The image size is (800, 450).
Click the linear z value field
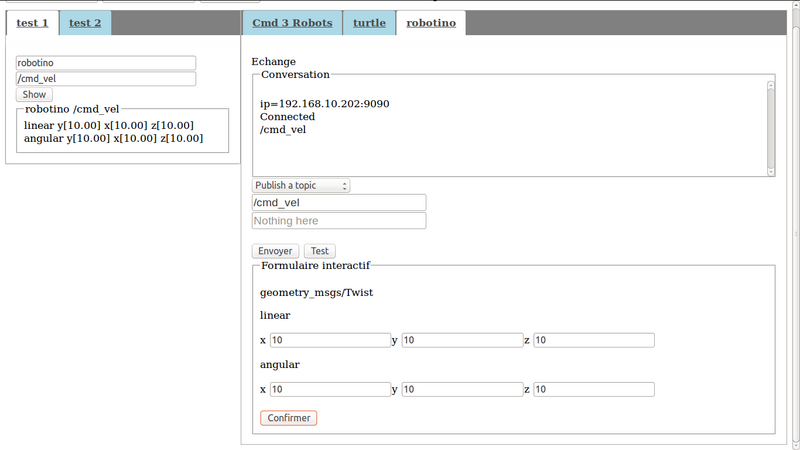(593, 340)
